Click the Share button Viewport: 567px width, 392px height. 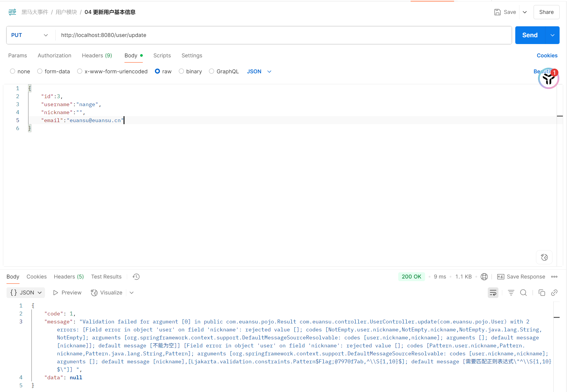(x=546, y=12)
